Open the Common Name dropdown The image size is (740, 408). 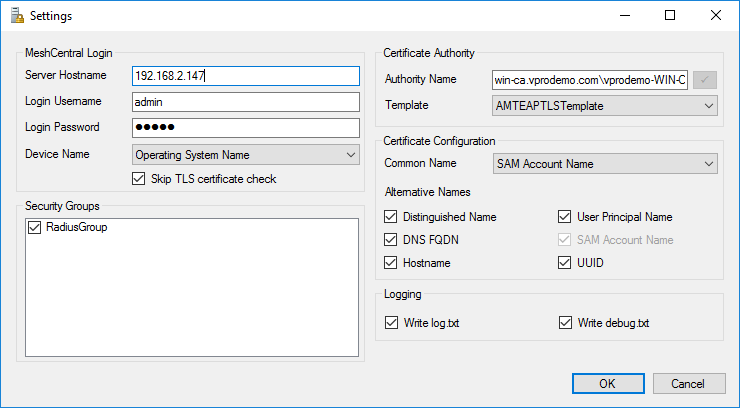(x=605, y=163)
